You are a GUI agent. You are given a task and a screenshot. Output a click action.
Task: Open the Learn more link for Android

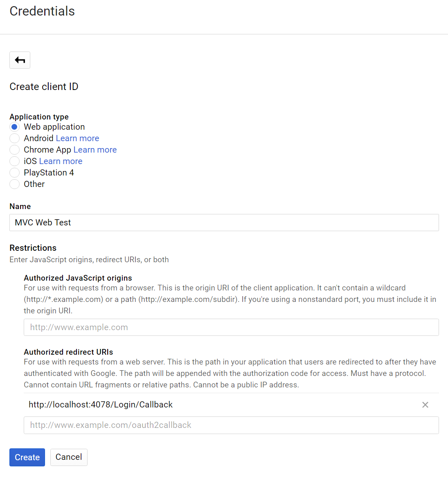pos(77,138)
